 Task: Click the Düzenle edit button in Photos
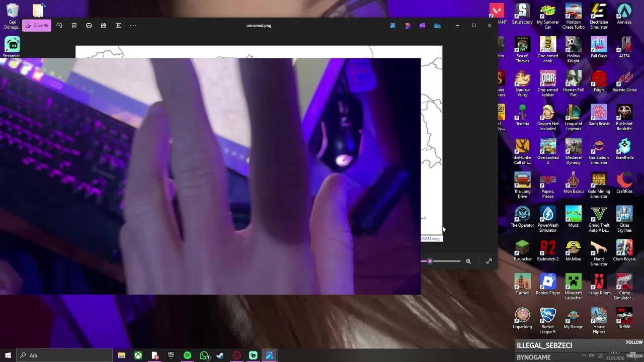37,25
